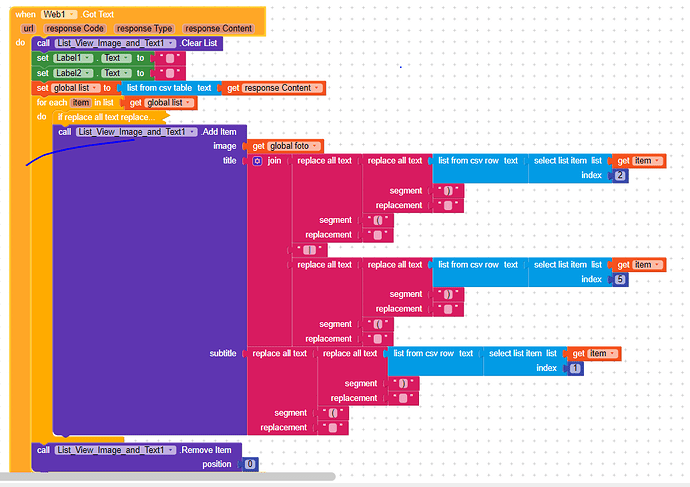Open the Web1 component dropdown
The image size is (690, 487).
pyautogui.click(x=72, y=15)
